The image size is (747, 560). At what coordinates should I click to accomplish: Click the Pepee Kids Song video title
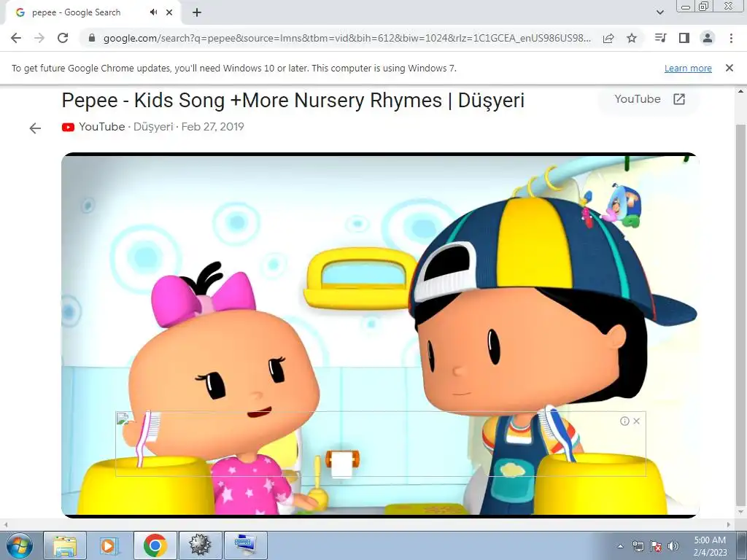tap(293, 101)
